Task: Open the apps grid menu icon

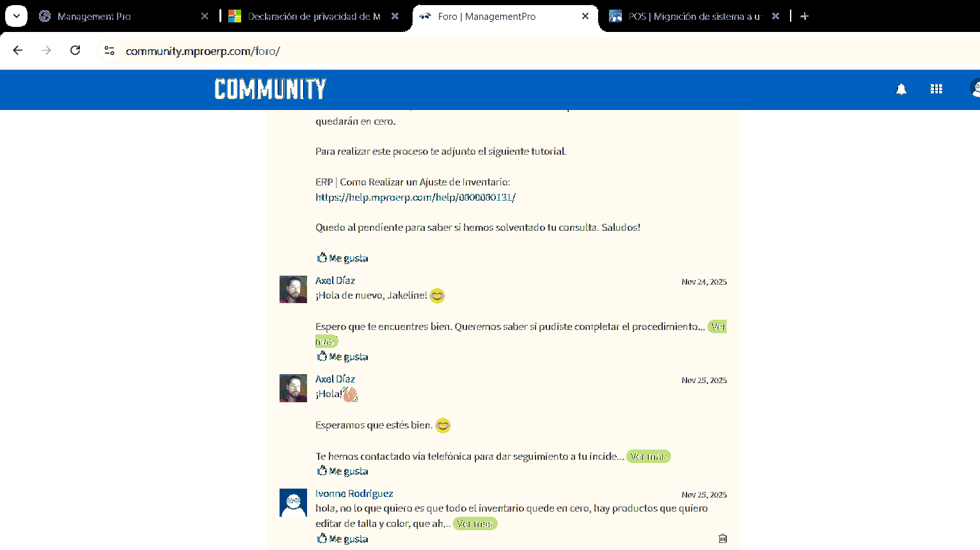Action: pos(936,90)
